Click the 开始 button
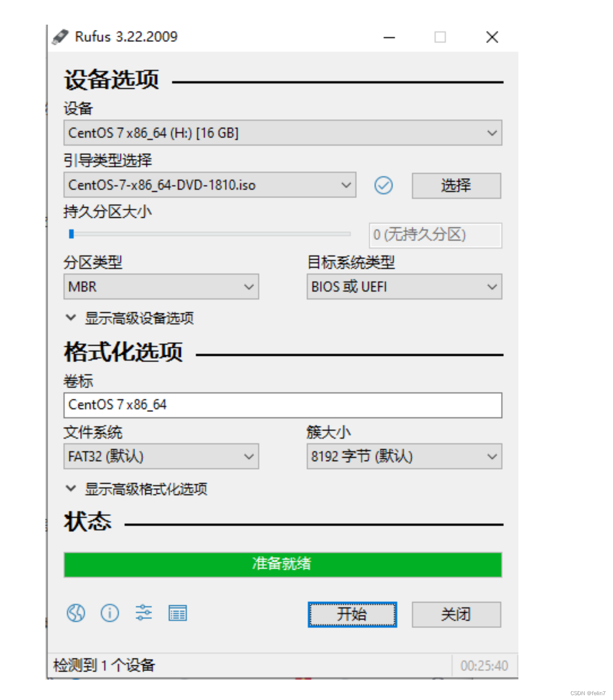The image size is (613, 700). 352,615
